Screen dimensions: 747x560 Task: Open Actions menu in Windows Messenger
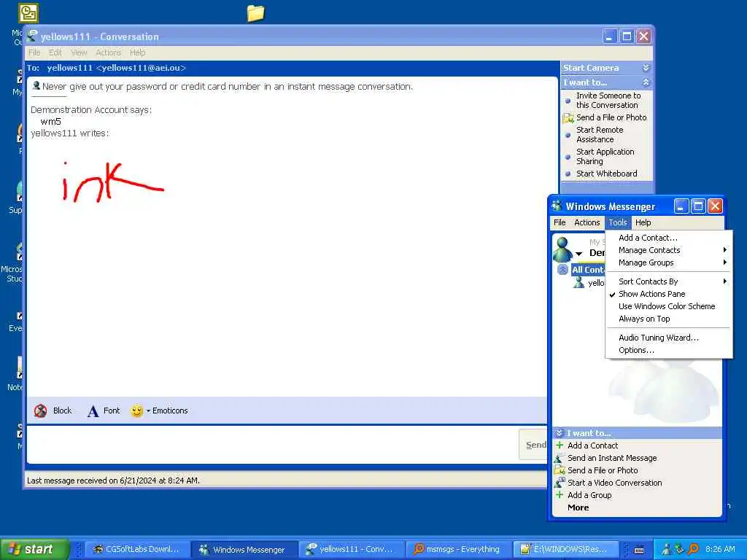click(x=587, y=222)
